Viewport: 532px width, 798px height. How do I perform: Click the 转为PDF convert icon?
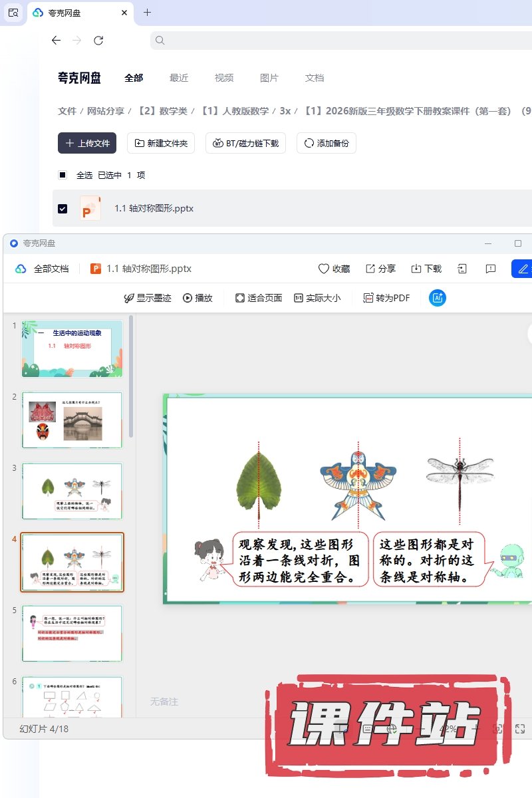click(x=368, y=298)
